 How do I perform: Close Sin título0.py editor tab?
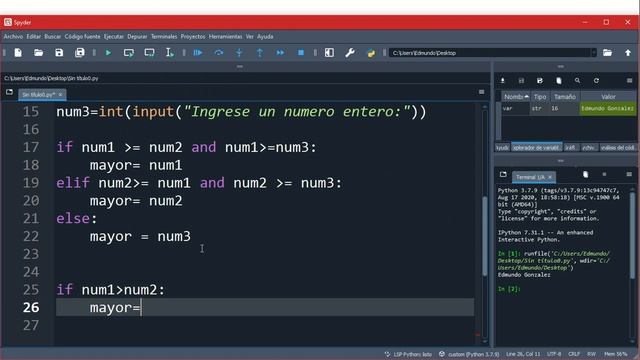click(x=60, y=95)
